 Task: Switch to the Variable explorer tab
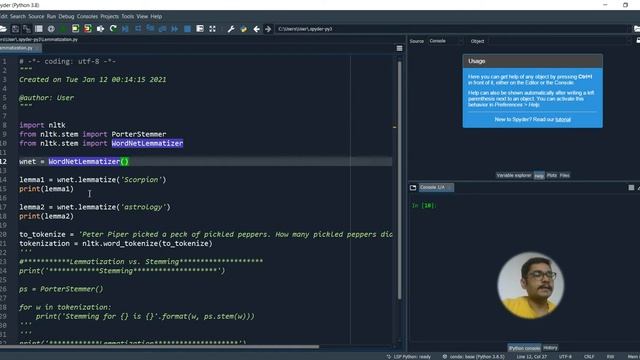513,176
